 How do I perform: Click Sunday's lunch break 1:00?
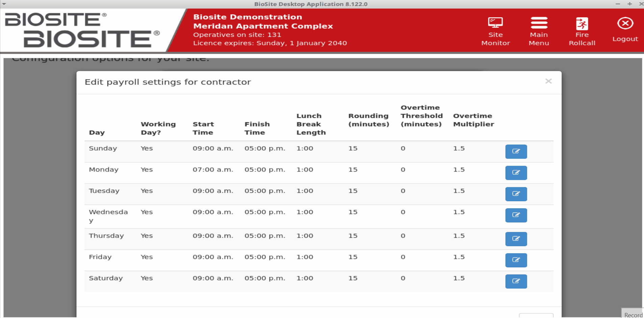point(305,148)
